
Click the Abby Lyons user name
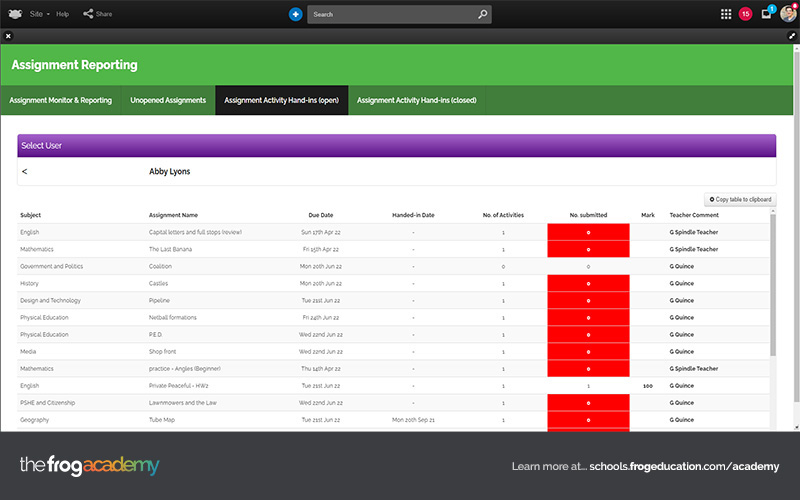(169, 171)
